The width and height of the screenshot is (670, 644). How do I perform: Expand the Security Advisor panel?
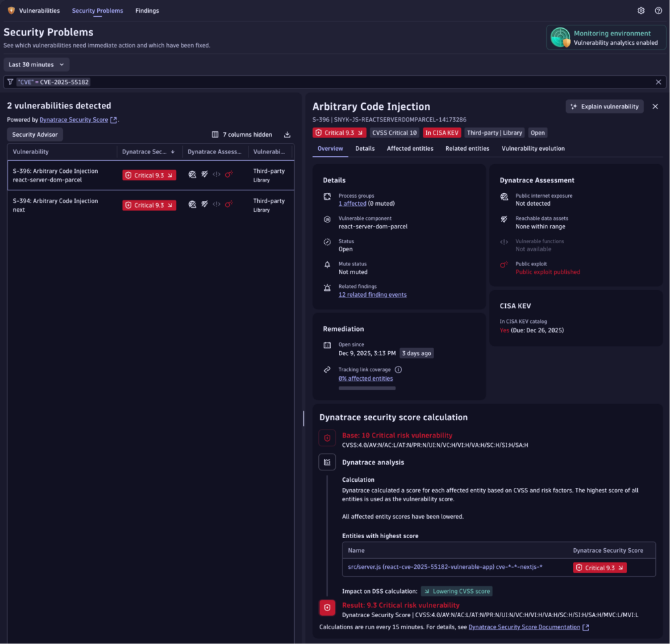pyautogui.click(x=35, y=134)
